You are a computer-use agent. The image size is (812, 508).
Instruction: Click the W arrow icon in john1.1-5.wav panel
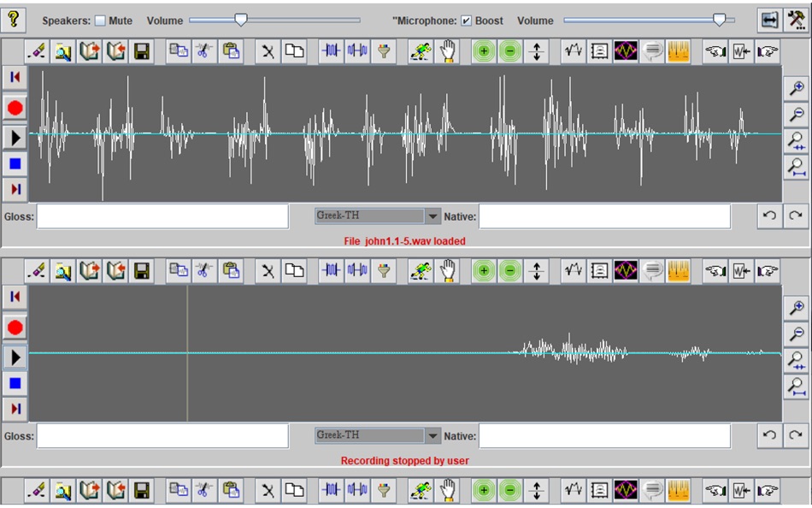click(x=742, y=51)
